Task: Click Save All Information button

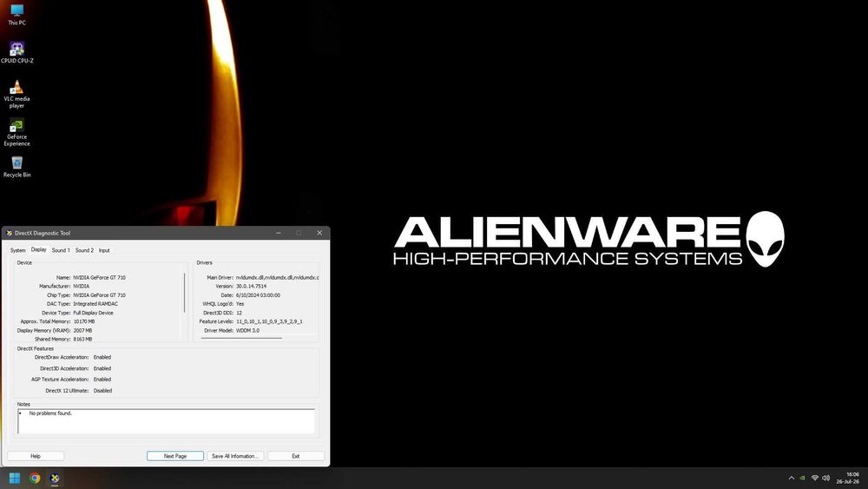Action: point(235,456)
